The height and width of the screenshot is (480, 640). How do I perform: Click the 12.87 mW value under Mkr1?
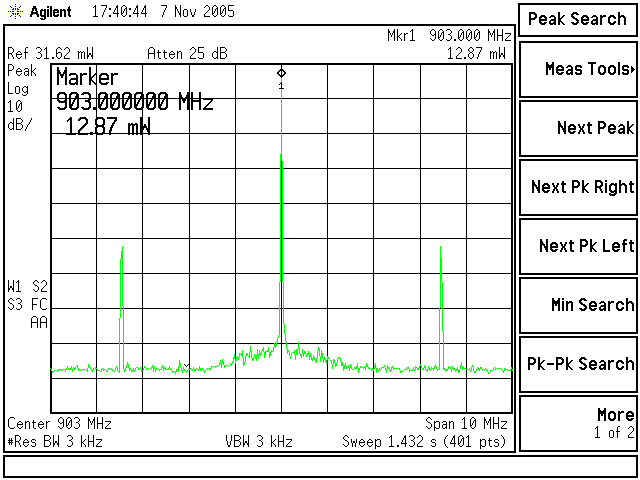(x=476, y=53)
